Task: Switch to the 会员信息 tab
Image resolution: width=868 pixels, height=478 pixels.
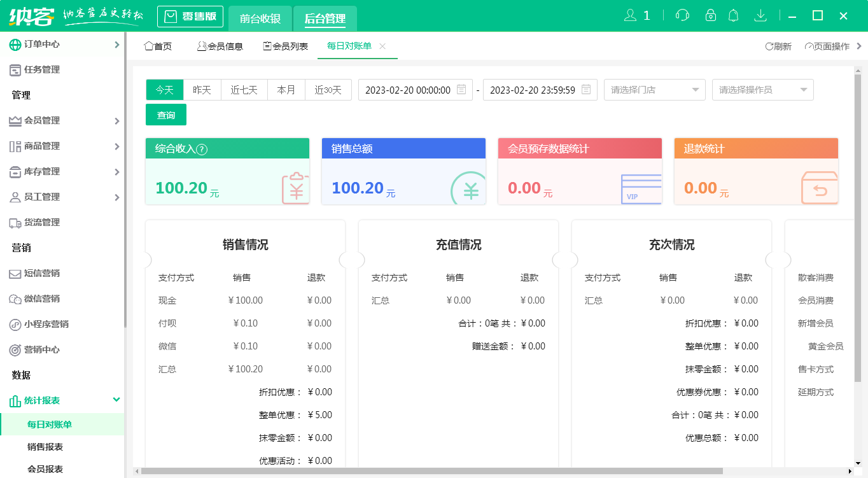Action: tap(220, 46)
